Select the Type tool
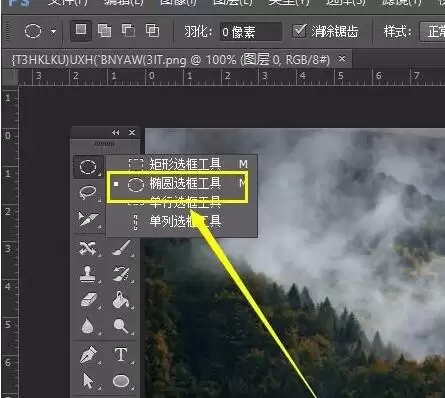 (x=122, y=355)
